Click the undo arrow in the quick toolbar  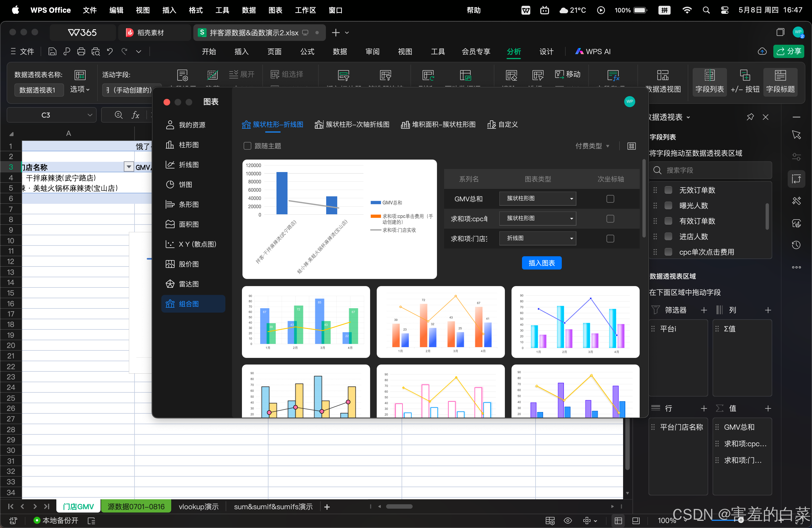tap(110, 52)
